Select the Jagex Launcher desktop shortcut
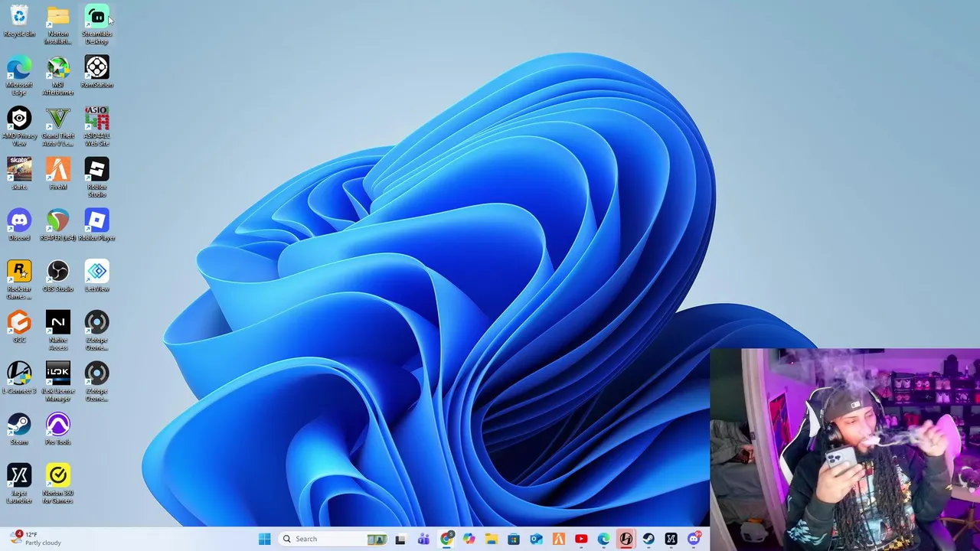The height and width of the screenshot is (551, 980). [19, 484]
